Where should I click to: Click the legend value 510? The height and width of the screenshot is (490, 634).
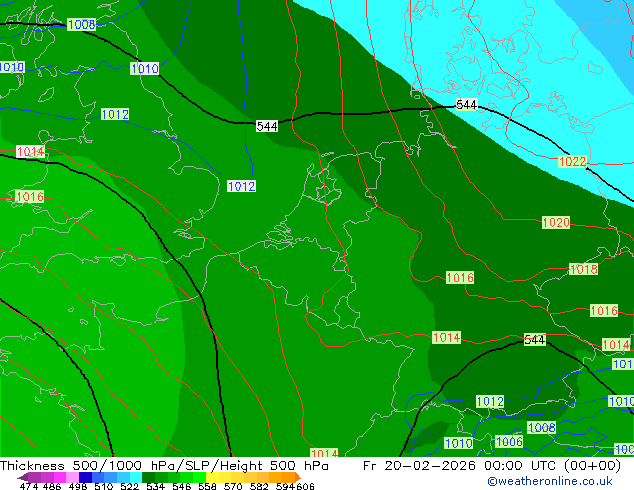coord(104,486)
